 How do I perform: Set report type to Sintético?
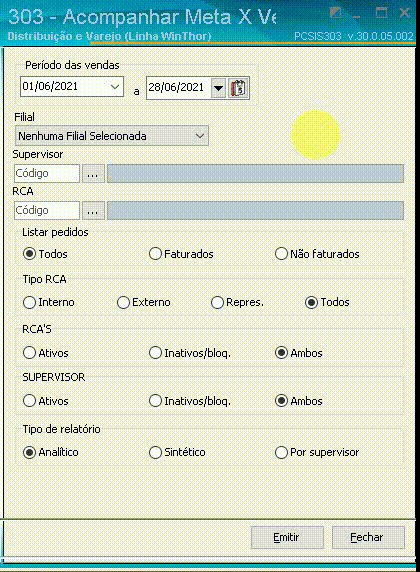pos(177,452)
